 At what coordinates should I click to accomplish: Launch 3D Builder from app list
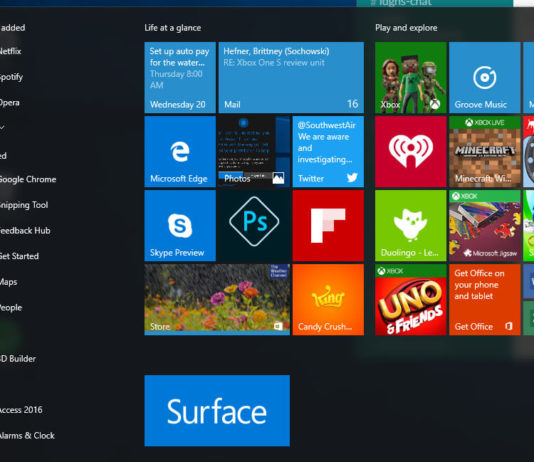[18, 359]
